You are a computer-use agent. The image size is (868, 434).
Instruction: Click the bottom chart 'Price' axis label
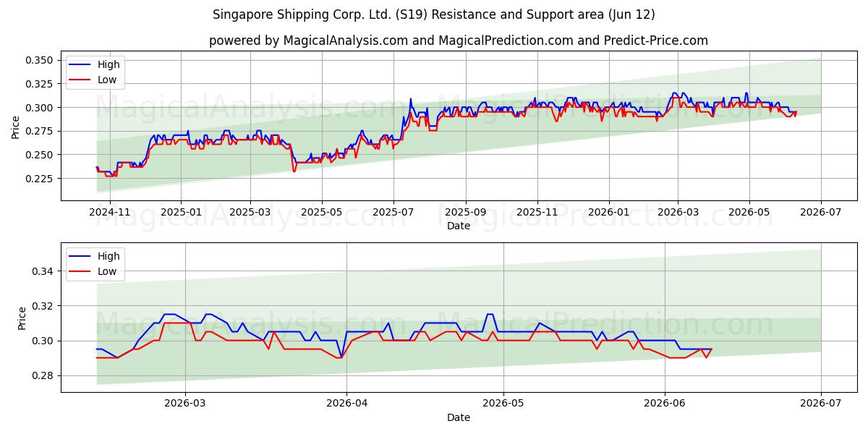tap(22, 318)
